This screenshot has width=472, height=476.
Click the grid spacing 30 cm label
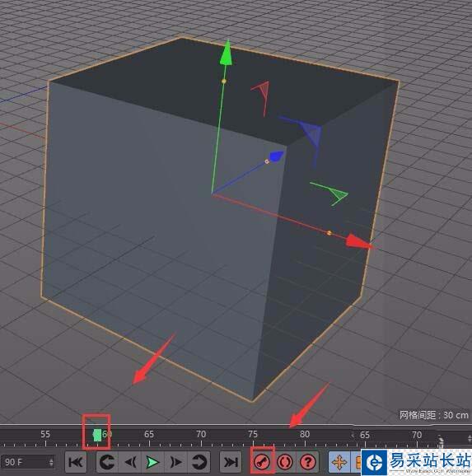pos(433,415)
